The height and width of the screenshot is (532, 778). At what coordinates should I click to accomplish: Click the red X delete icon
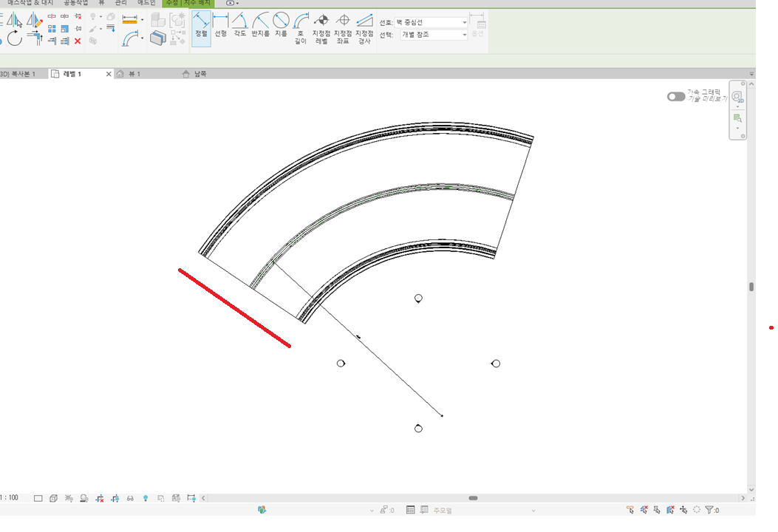pyautogui.click(x=78, y=41)
